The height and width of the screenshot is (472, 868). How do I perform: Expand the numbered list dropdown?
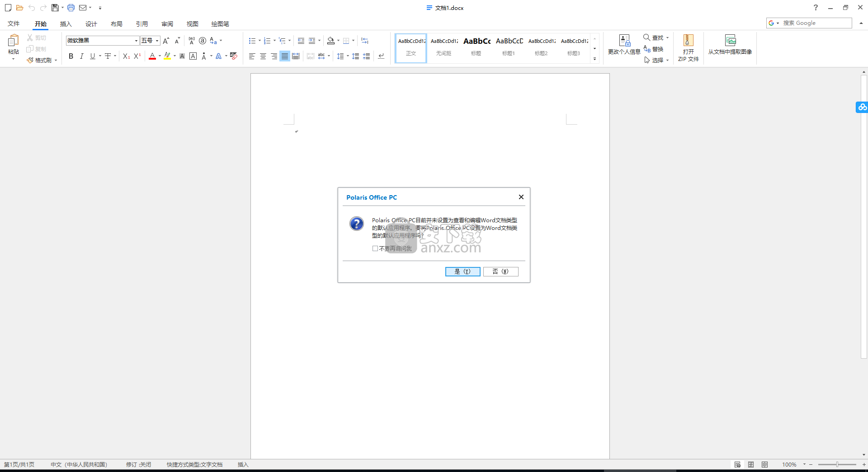click(x=274, y=41)
